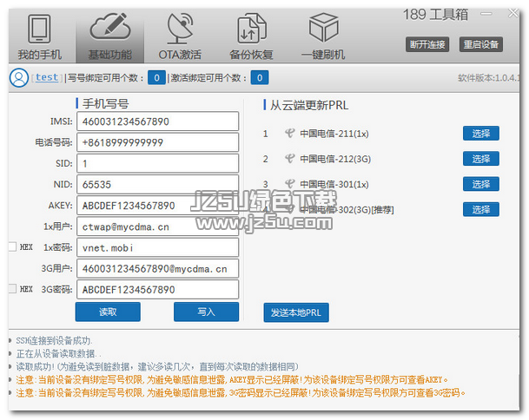Click the 发送本地PRL button

coord(296,312)
